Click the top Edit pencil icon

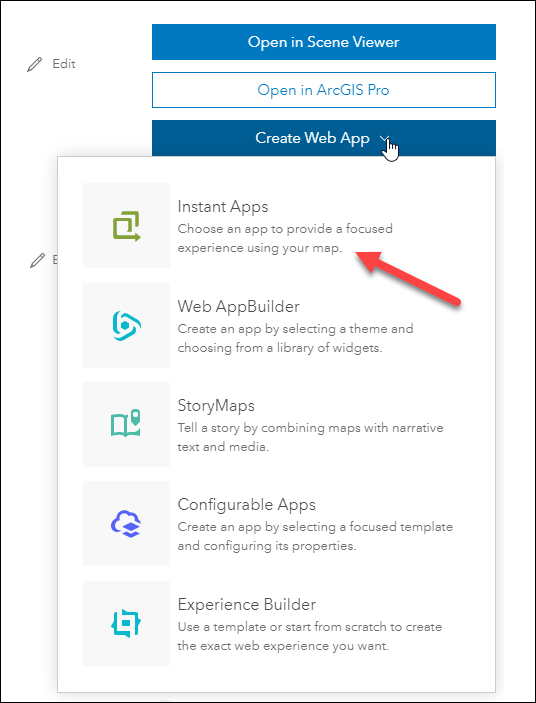point(35,65)
